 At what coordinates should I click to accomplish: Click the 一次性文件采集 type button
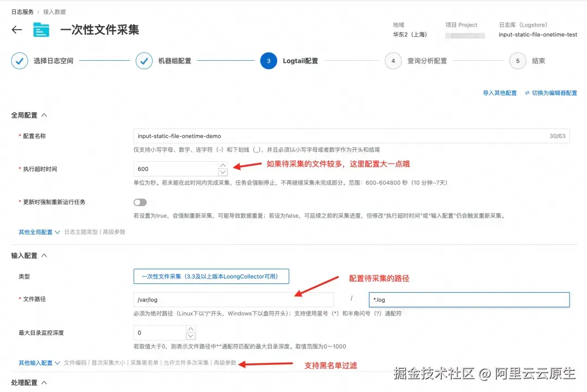coord(211,276)
